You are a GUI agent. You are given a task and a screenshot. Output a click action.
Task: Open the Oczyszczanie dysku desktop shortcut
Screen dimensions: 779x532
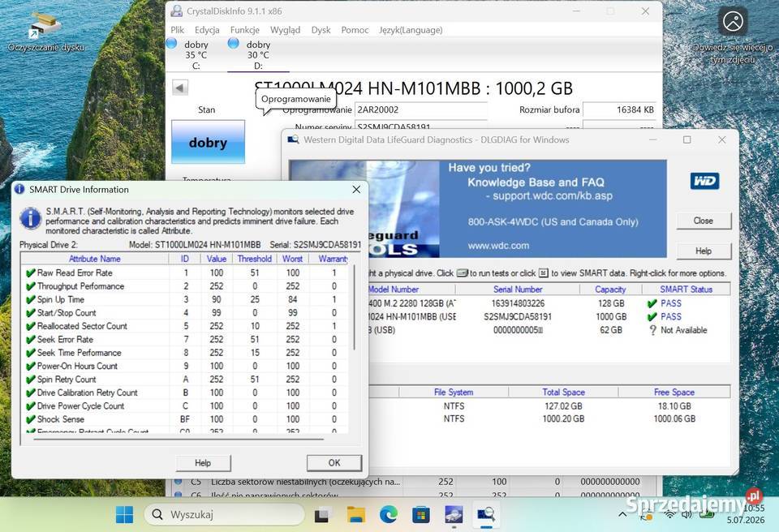pyautogui.click(x=45, y=31)
